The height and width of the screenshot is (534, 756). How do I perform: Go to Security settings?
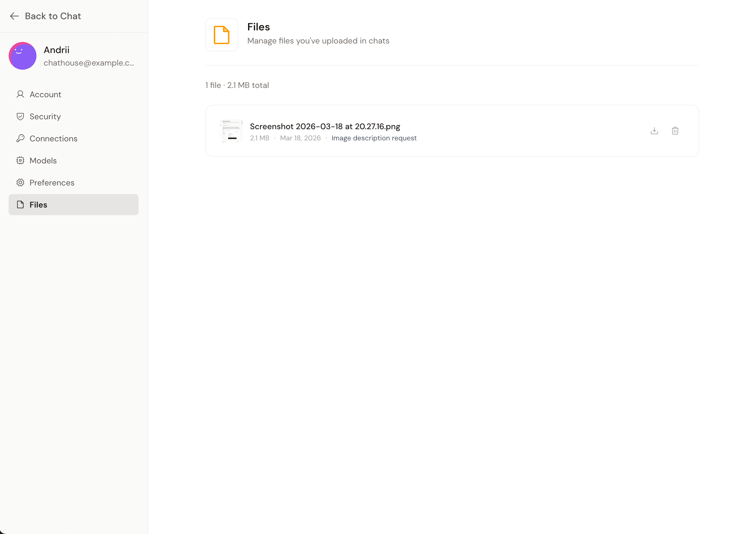45,116
